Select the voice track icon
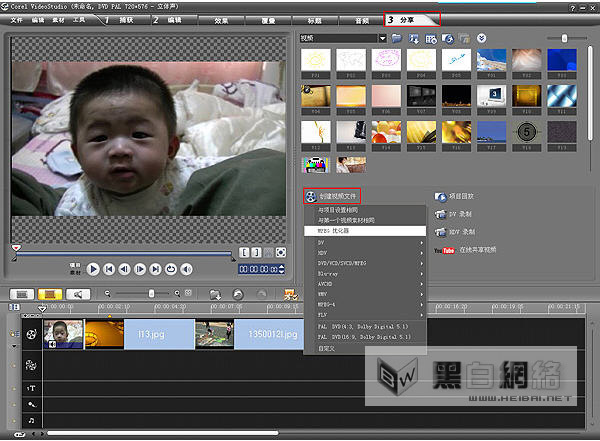 point(31,404)
